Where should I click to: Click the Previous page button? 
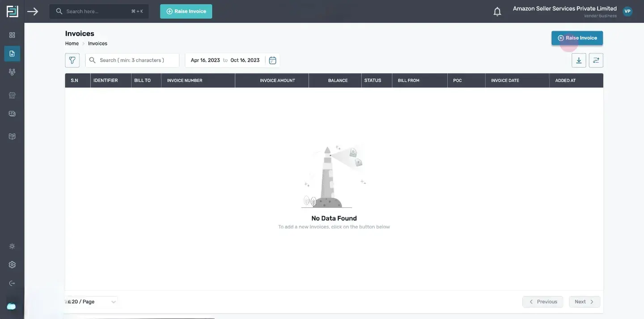(542, 302)
